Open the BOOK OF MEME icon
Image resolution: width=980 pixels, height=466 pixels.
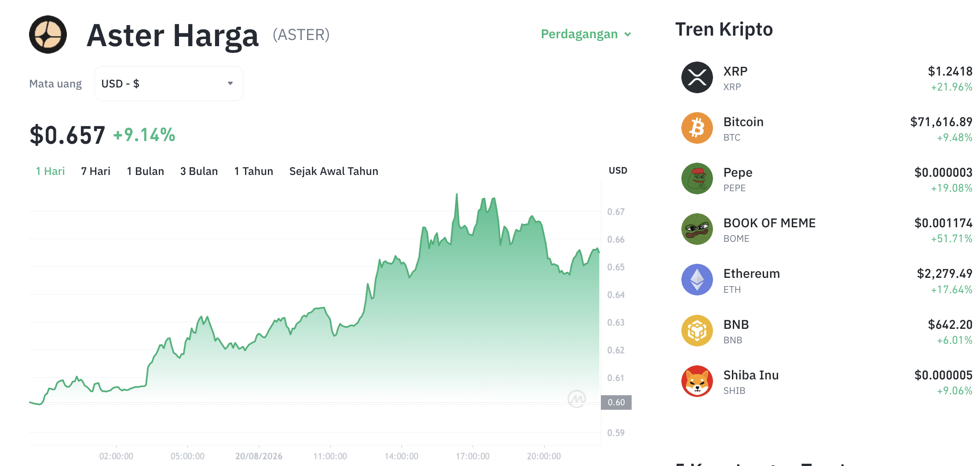pos(697,229)
